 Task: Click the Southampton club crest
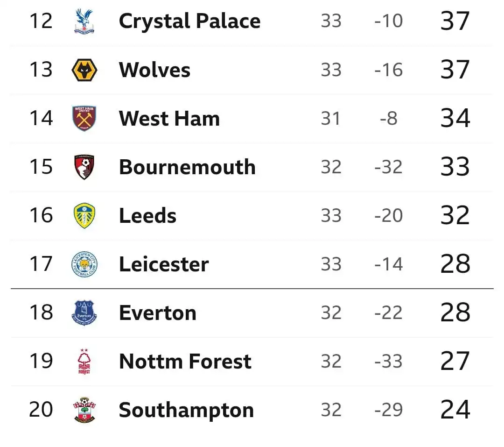(x=84, y=410)
